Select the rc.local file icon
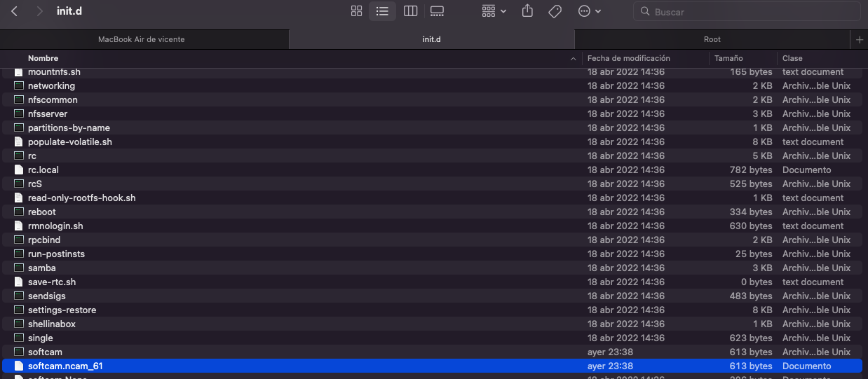This screenshot has width=868, height=379. coord(19,170)
